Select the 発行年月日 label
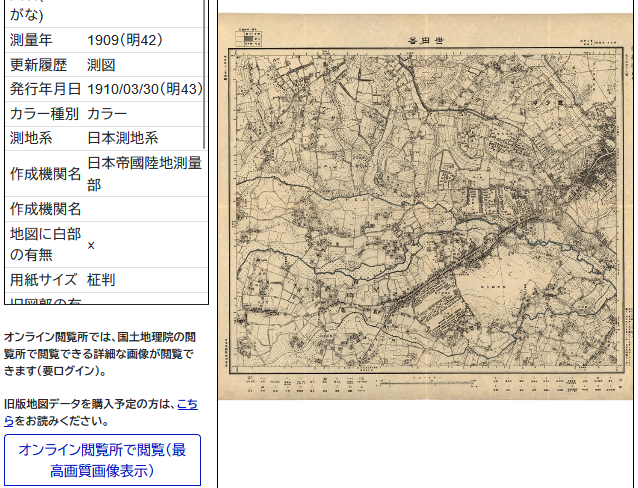The image size is (638, 488). [x=45, y=89]
